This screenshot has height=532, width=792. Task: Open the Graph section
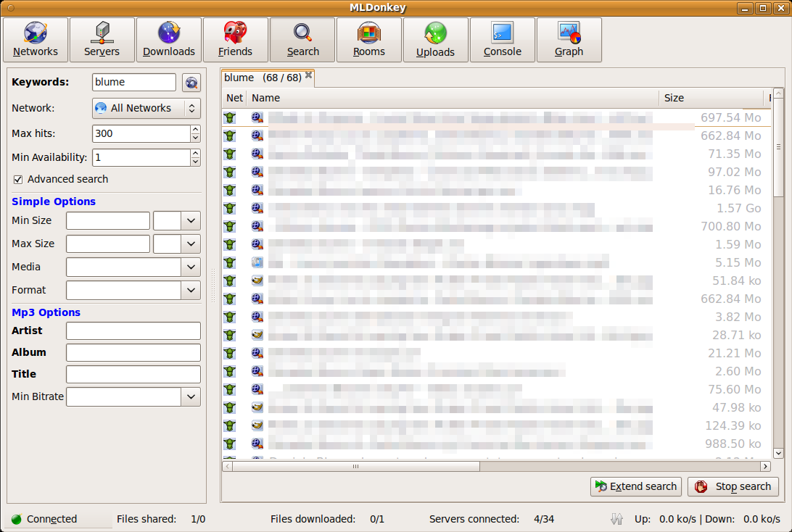coord(569,40)
